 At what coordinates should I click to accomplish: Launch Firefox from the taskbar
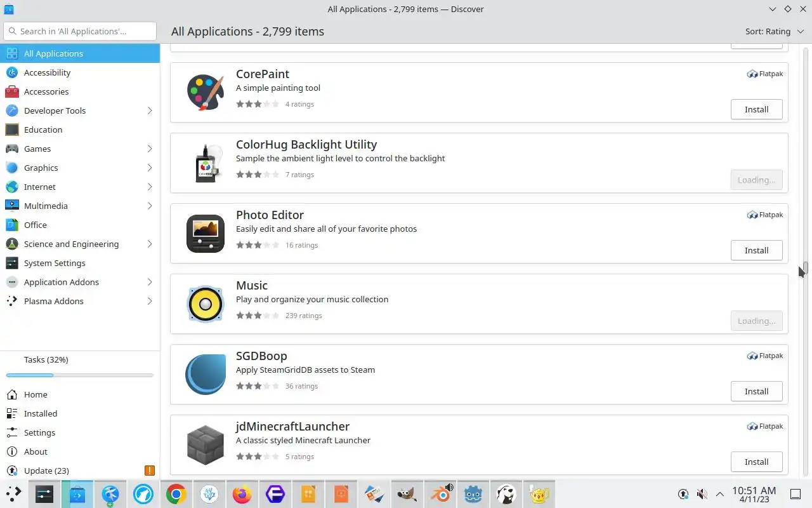pyautogui.click(x=242, y=494)
